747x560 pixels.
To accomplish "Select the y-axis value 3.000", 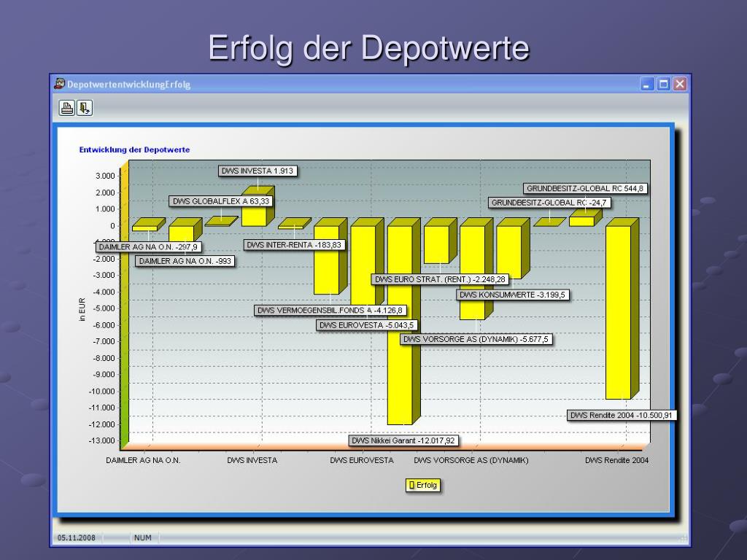I will pyautogui.click(x=105, y=176).
